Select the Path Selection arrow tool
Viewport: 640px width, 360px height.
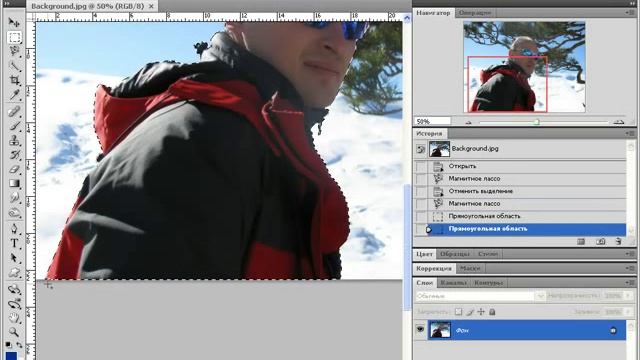click(x=14, y=258)
